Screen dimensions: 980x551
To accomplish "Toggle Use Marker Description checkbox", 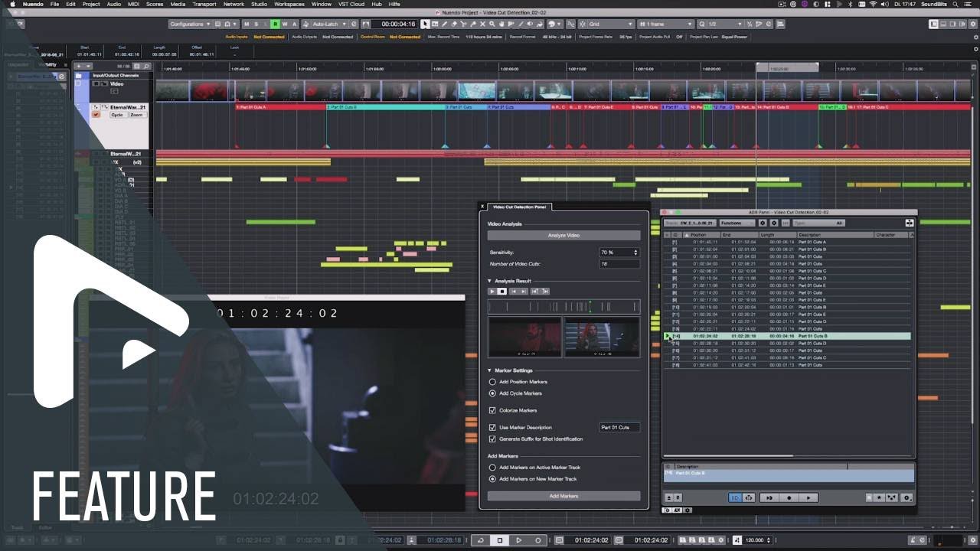I will (492, 427).
